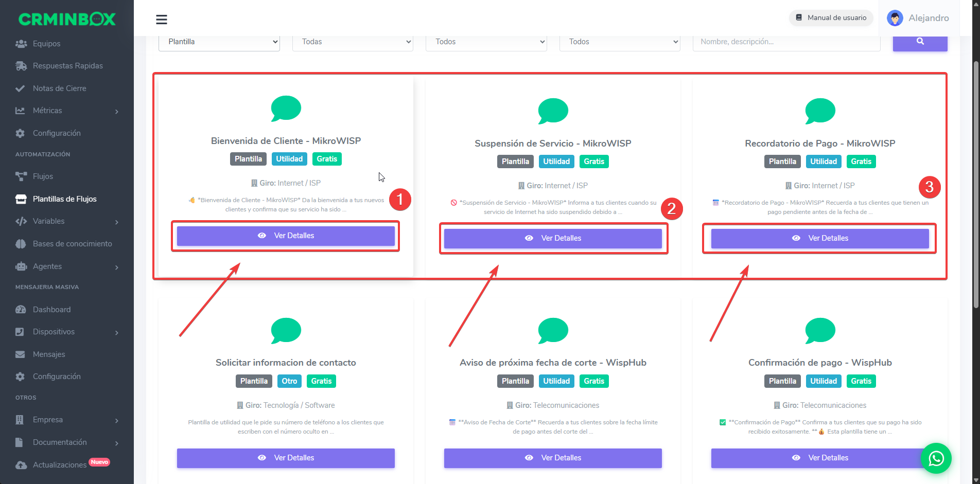Open the floating WhatsApp chat icon

coord(936,458)
